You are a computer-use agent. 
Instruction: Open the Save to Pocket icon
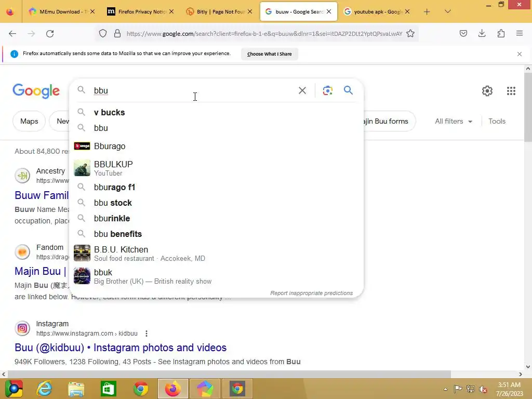point(463,33)
